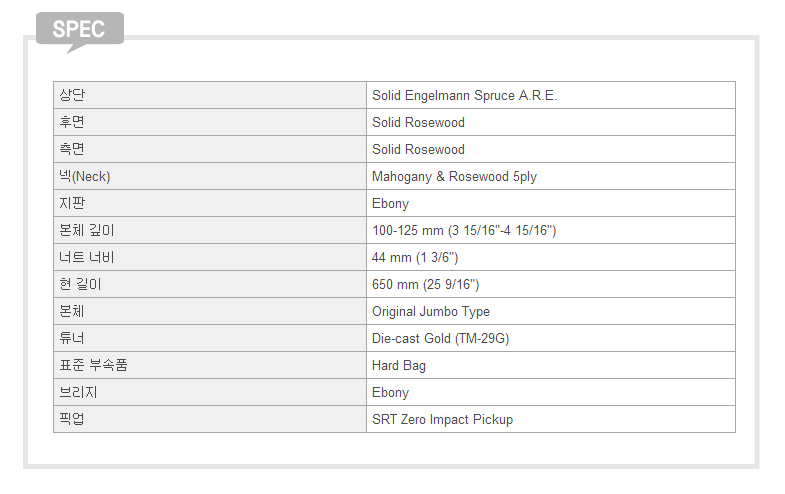
Task: Click the Mahogany & Rosewood 5ply value
Action: point(454,177)
